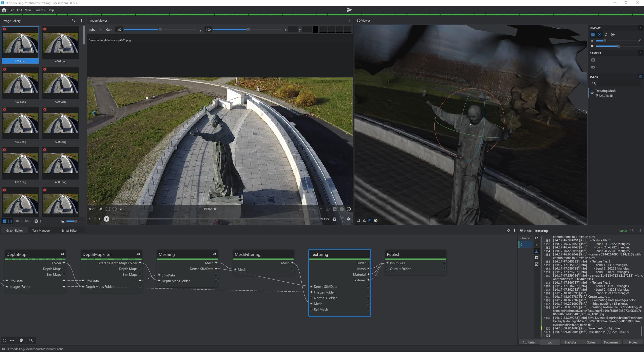Viewport: 644px width, 352px height.
Task: Hide Texturing.Mesh with eye toggle
Action: click(592, 93)
